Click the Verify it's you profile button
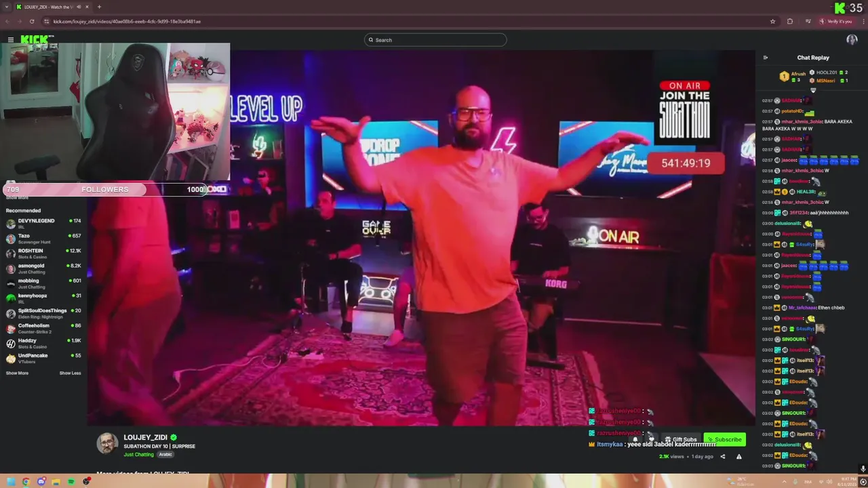Image resolution: width=868 pixels, height=488 pixels. (x=835, y=21)
